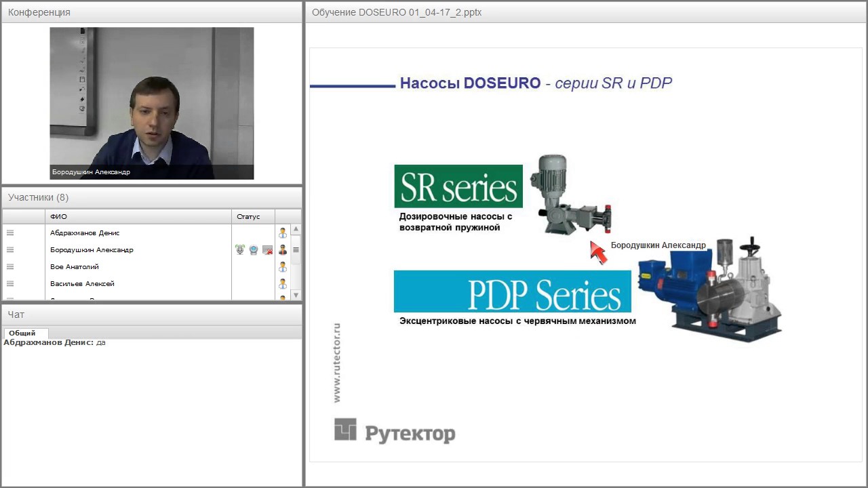Viewport: 868px width, 488px height.
Task: Click chat message from Абдрахманов Денис
Action: point(54,342)
